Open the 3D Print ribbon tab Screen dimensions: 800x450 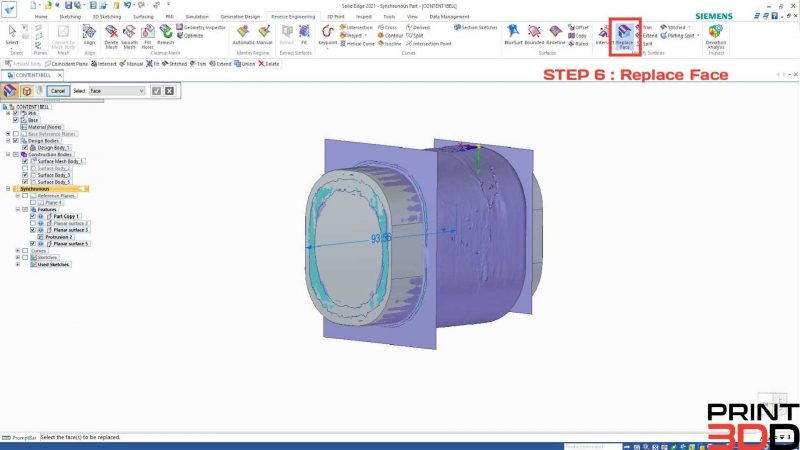click(336, 17)
